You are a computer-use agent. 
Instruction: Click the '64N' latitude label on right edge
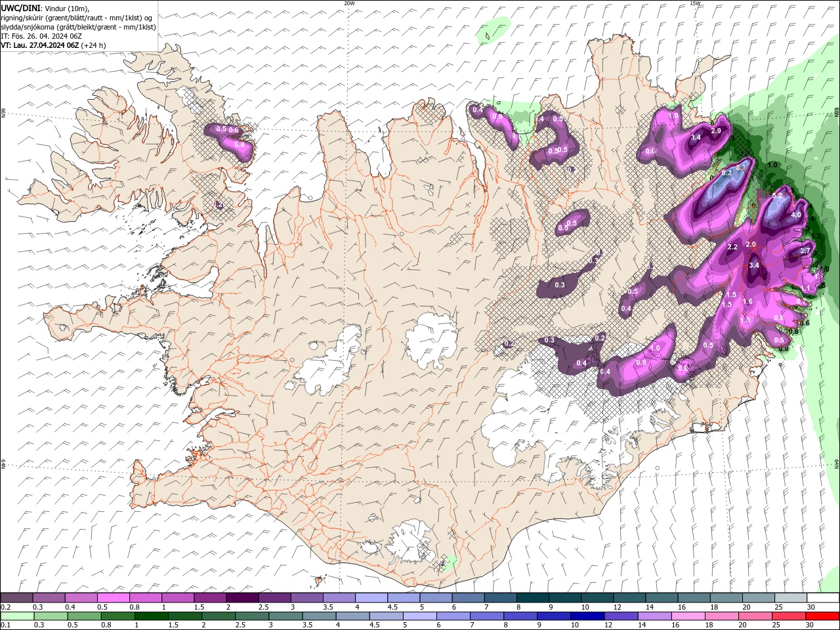pyautogui.click(x=837, y=465)
